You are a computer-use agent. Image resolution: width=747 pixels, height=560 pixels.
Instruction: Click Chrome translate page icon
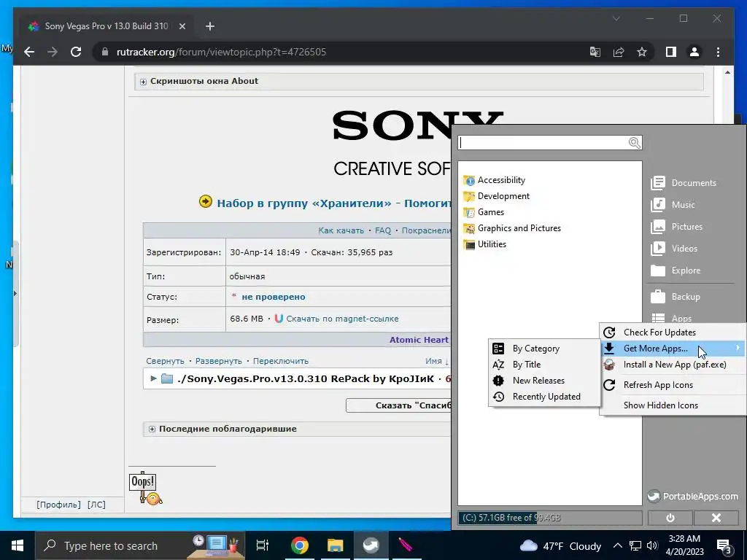click(595, 52)
